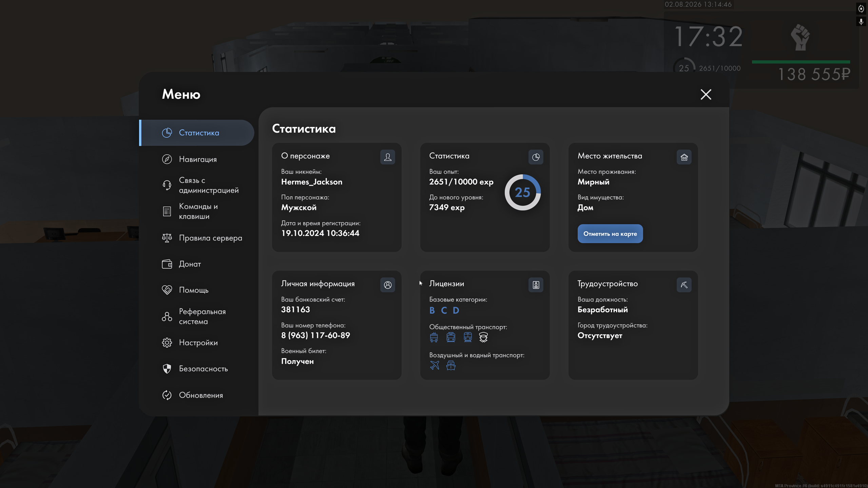
Task: Click the property type value Дом
Action: pyautogui.click(x=585, y=208)
